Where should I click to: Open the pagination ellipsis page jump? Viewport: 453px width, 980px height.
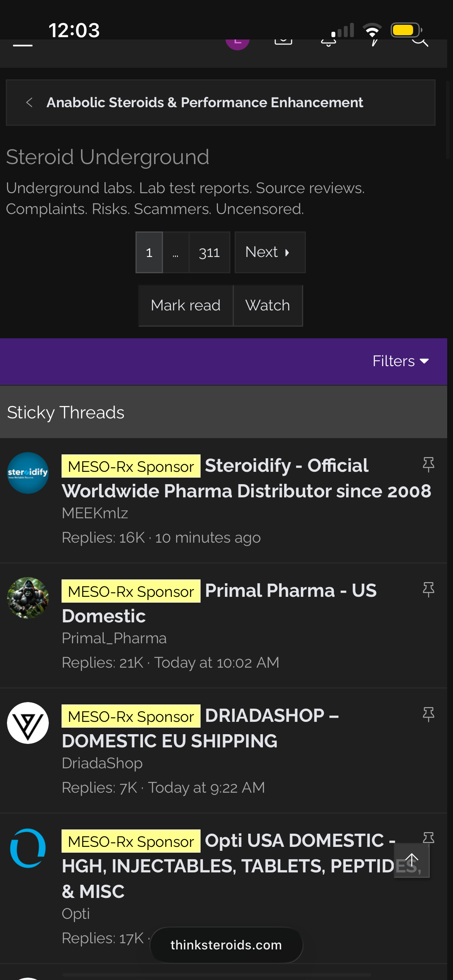tap(175, 252)
